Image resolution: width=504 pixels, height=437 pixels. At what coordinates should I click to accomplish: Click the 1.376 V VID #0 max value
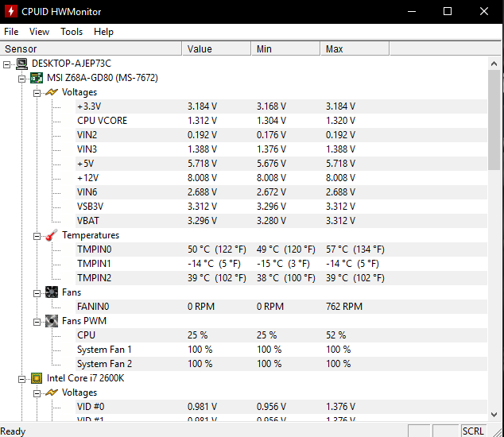pyautogui.click(x=340, y=407)
